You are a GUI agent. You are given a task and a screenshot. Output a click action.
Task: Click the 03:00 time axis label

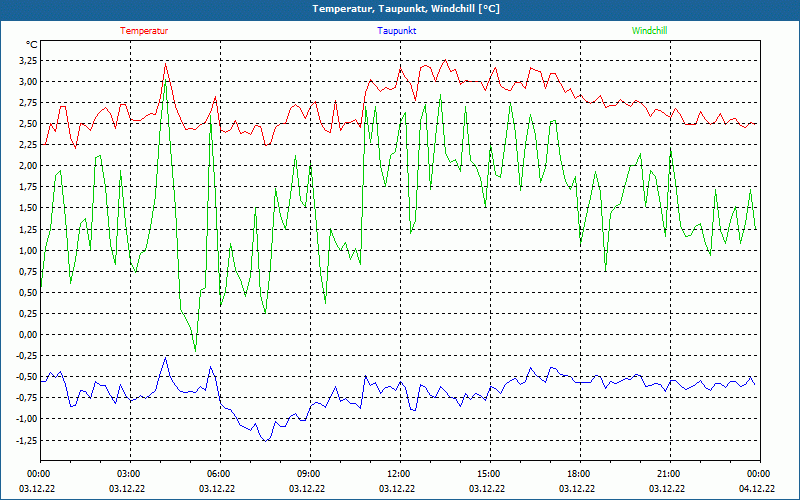(x=127, y=474)
